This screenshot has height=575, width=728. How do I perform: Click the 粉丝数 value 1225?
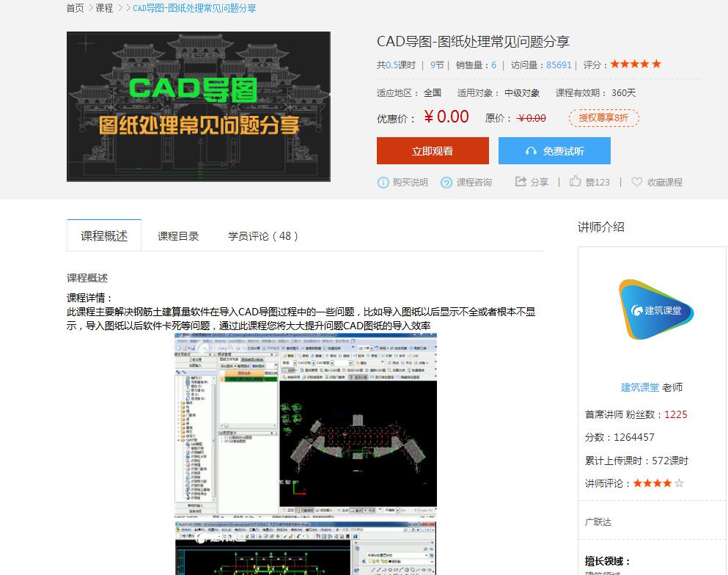(675, 414)
